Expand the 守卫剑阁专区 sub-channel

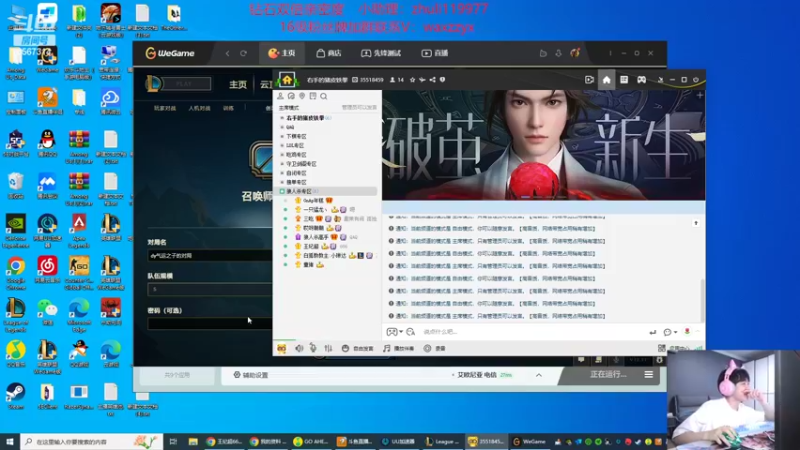click(301, 164)
